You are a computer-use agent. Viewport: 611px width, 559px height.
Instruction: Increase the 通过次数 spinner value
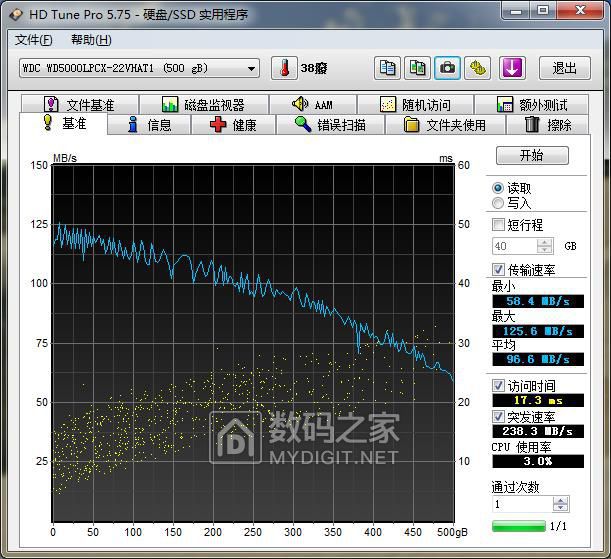(x=560, y=501)
